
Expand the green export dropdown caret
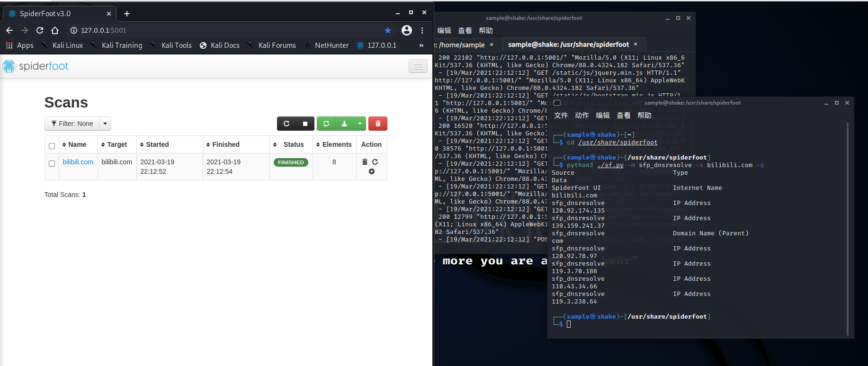click(360, 124)
